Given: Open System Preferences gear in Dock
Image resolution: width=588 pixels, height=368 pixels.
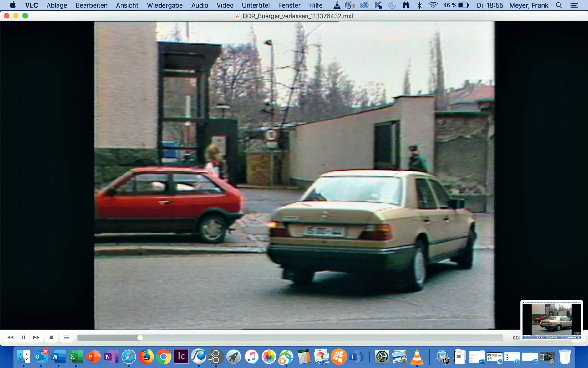Looking at the screenshot, I should point(382,357).
